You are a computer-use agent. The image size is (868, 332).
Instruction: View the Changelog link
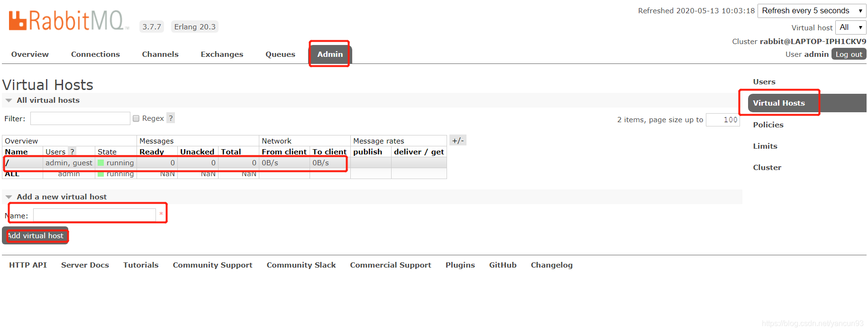point(551,265)
